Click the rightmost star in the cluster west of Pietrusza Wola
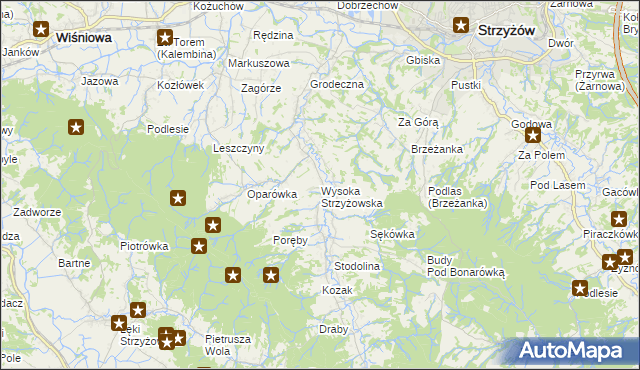The image size is (640, 370). [x=178, y=338]
